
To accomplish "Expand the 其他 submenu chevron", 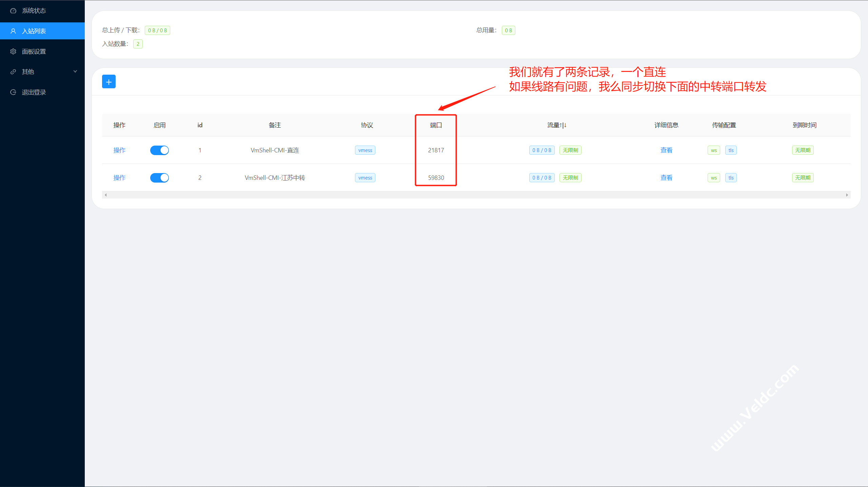I will pos(75,72).
